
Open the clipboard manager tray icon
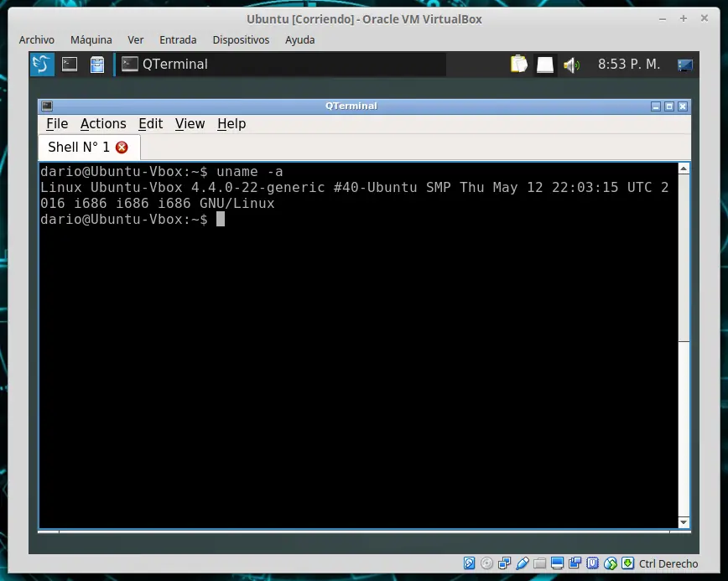(518, 64)
